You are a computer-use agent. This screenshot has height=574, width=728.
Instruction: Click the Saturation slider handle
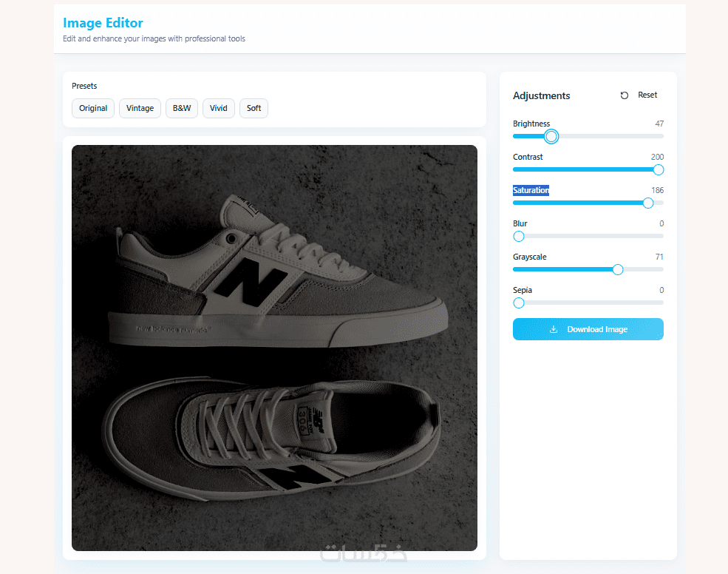tap(648, 203)
